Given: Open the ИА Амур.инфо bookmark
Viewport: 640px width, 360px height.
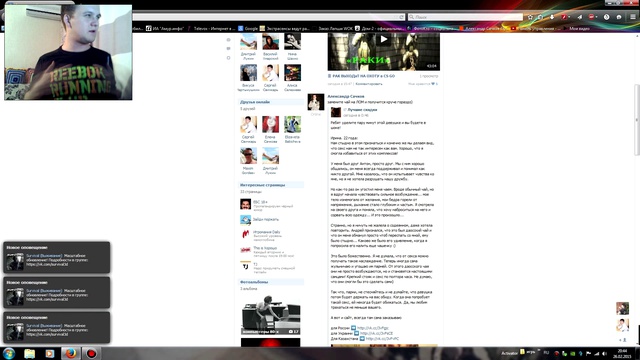Looking at the screenshot, I should coord(165,29).
